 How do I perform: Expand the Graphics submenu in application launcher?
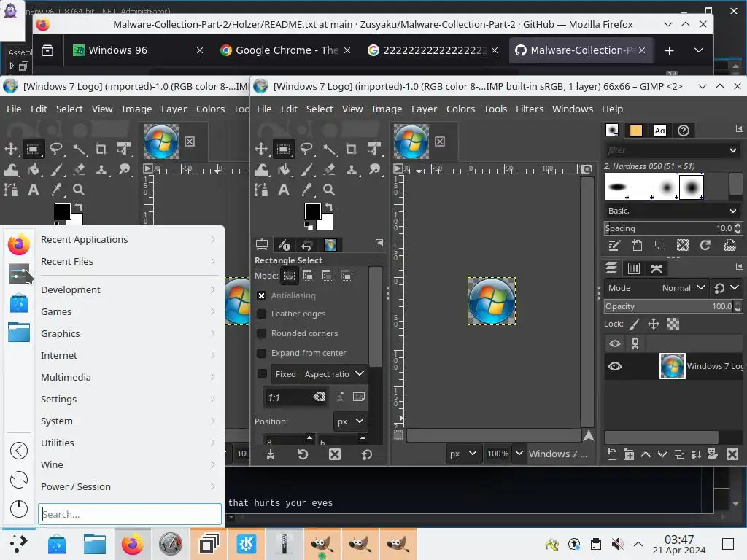coord(128,333)
